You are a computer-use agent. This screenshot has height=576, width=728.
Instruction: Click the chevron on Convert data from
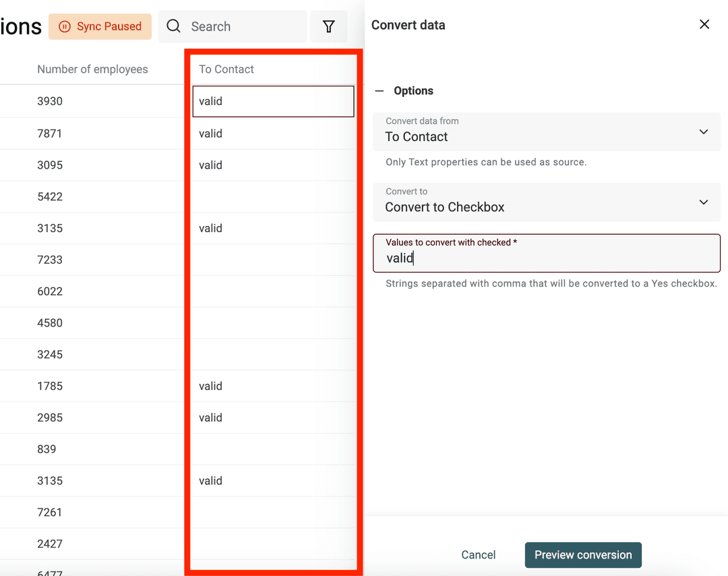coord(703,132)
